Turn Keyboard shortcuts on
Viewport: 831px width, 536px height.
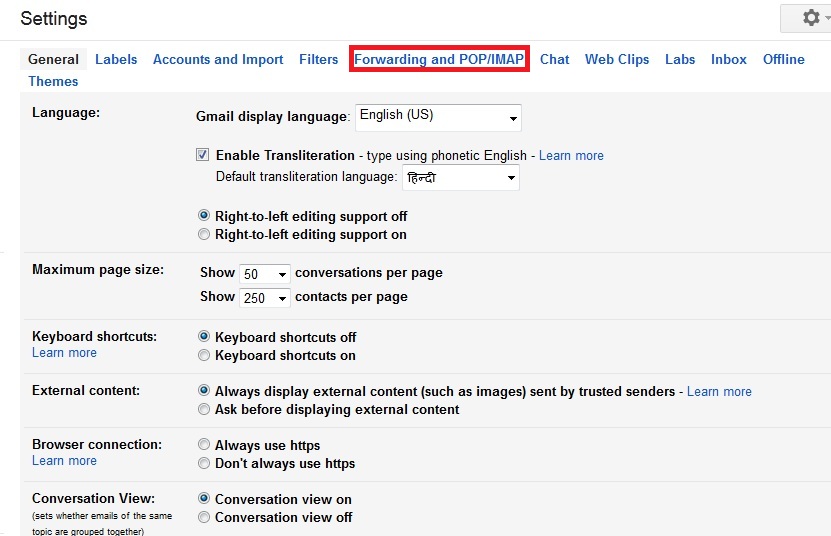(204, 355)
